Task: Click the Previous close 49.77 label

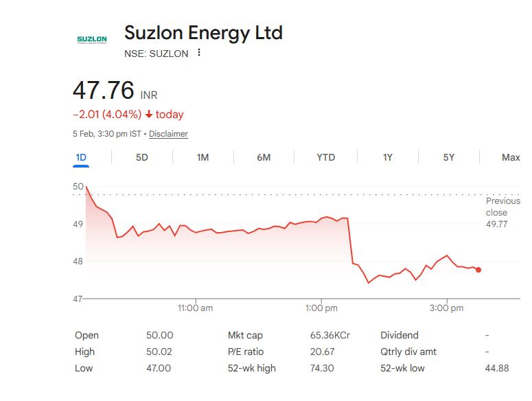Action: tap(502, 212)
